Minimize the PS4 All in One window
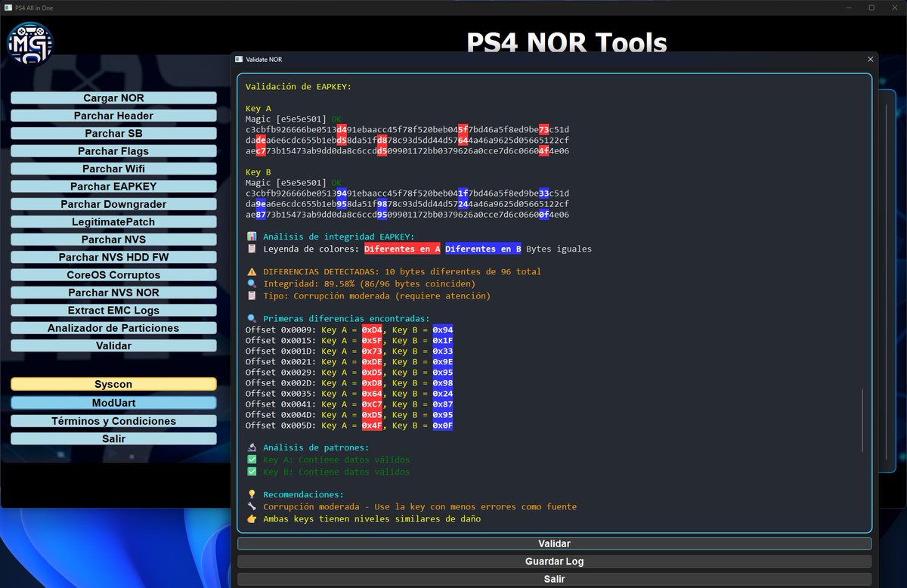Screen dimensions: 907x588 tap(848, 8)
